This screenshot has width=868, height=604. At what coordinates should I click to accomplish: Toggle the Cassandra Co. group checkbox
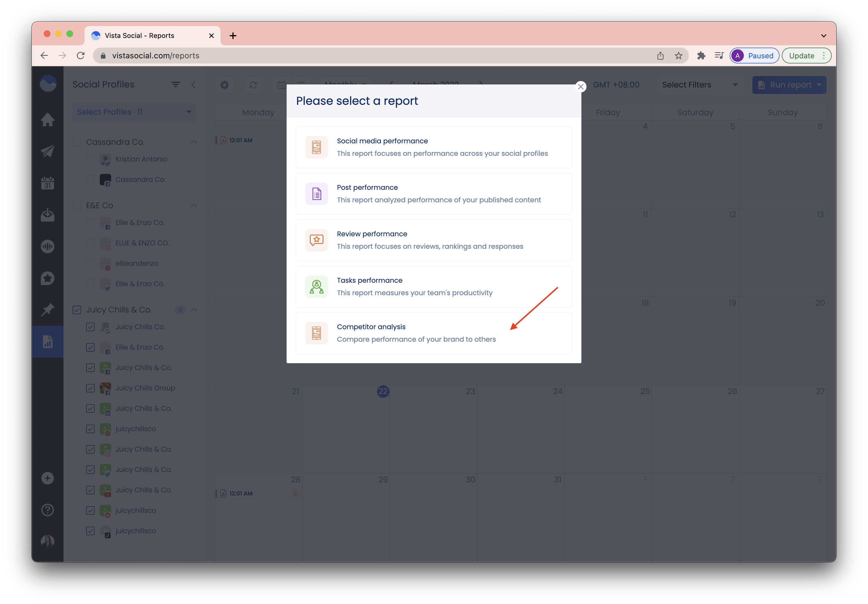(77, 142)
